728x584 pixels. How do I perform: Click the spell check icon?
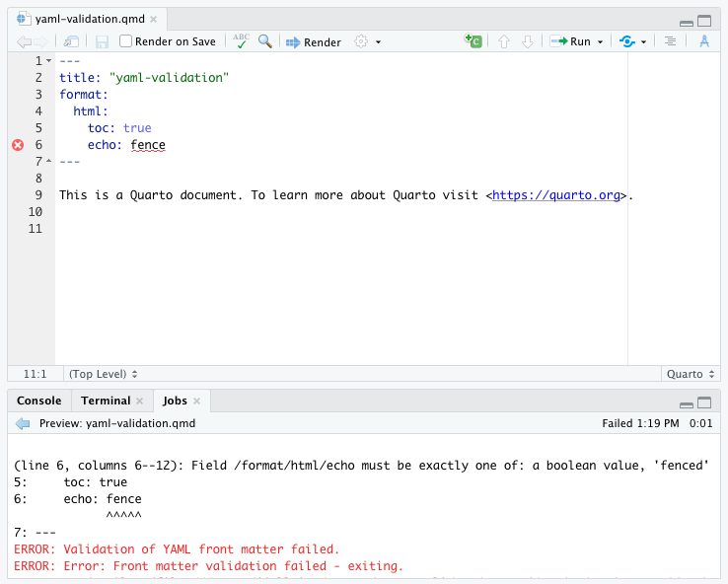click(241, 41)
